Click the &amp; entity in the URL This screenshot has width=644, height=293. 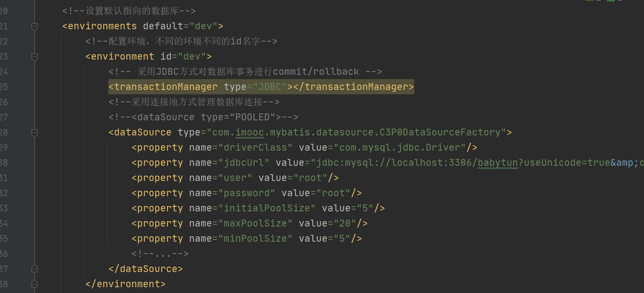(625, 163)
